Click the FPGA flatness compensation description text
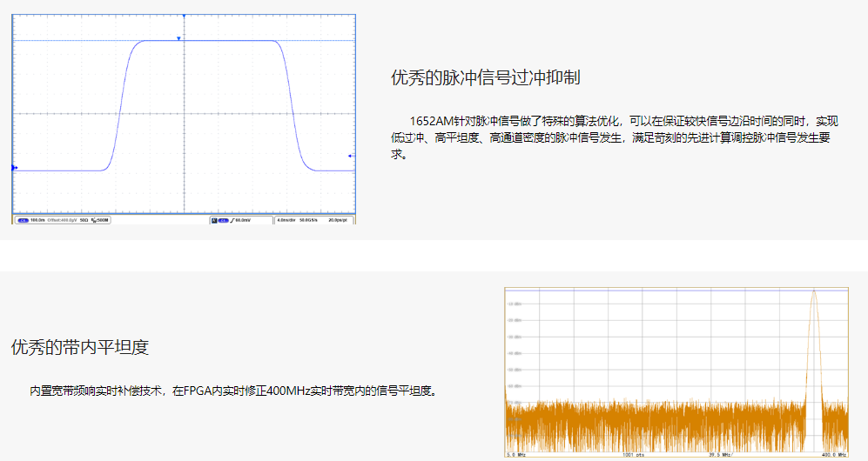 tap(233, 391)
